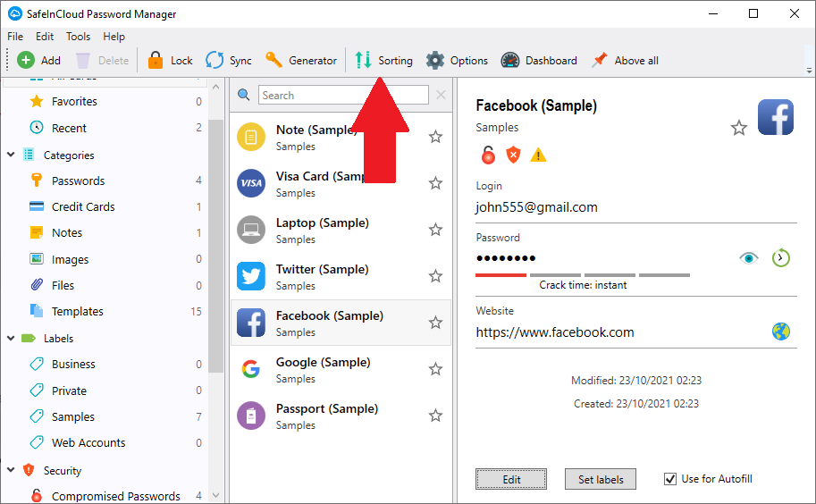816x504 pixels.
Task: Select the Samples label in sidebar
Action: click(x=104, y=416)
